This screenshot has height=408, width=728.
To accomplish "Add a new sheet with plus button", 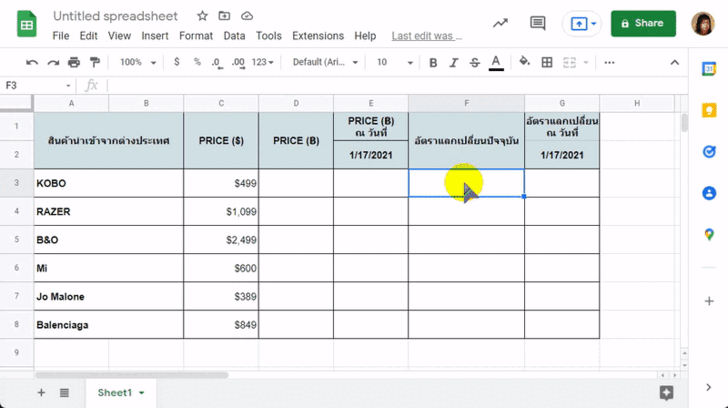I will (41, 393).
